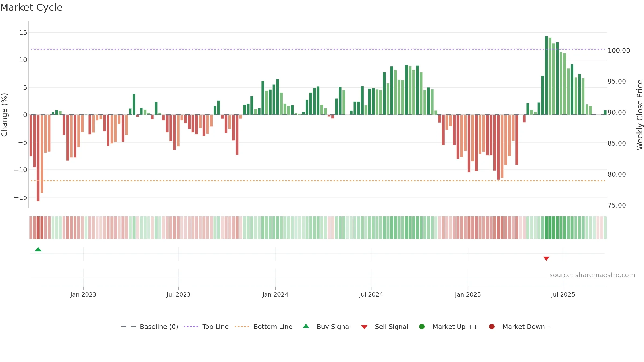The image size is (644, 362).
Task: Click the −15 tick on Change axis
Action: click(x=21, y=197)
